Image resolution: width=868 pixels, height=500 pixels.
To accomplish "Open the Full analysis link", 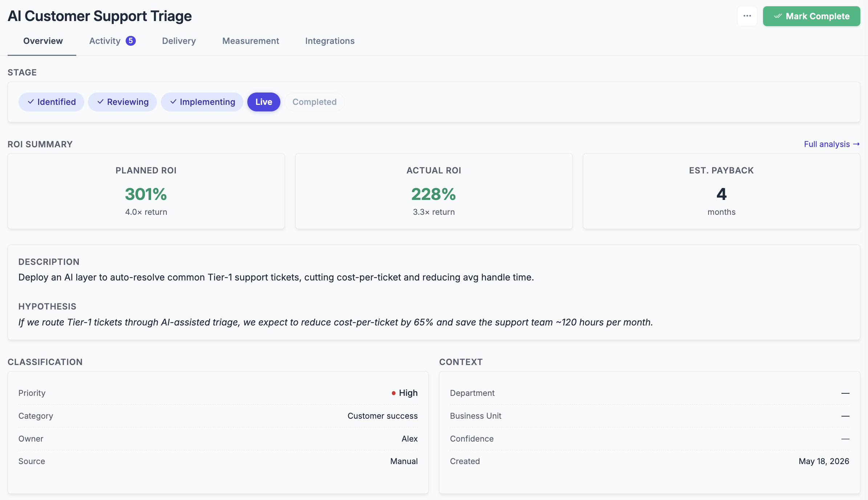I will (x=832, y=144).
